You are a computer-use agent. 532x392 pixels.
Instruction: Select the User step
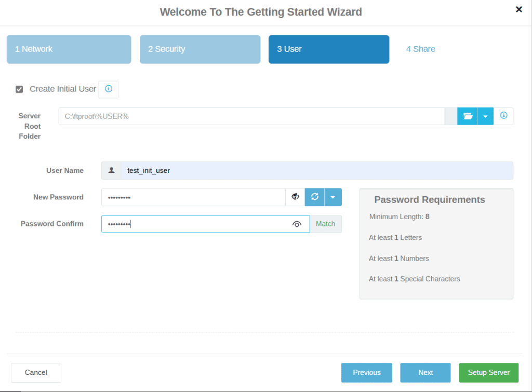click(x=328, y=49)
